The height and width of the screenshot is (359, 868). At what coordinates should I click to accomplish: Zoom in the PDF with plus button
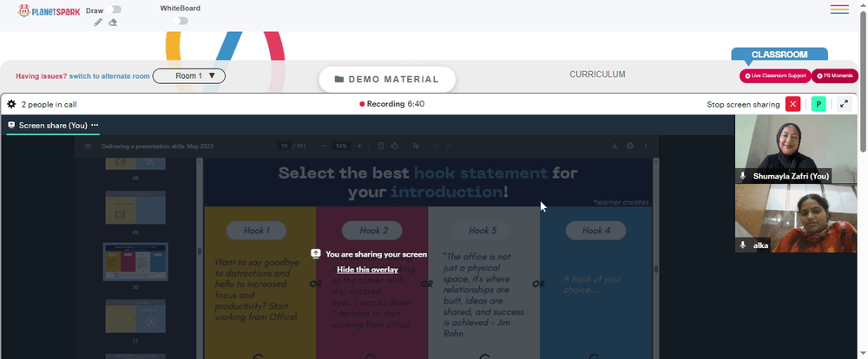359,146
